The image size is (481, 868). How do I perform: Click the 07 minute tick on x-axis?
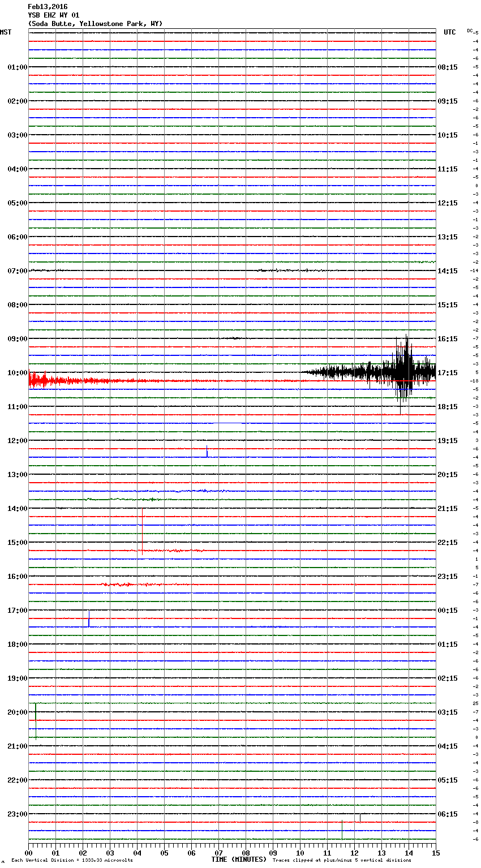click(218, 853)
